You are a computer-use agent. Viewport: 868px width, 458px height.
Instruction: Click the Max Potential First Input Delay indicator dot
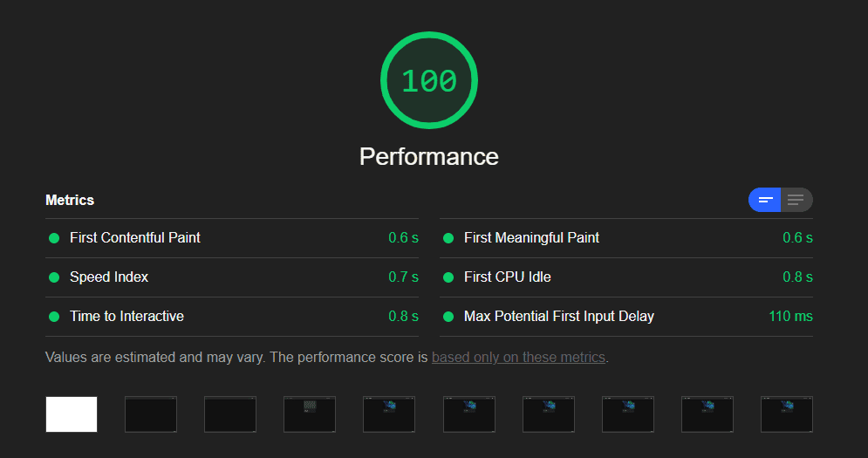click(448, 317)
